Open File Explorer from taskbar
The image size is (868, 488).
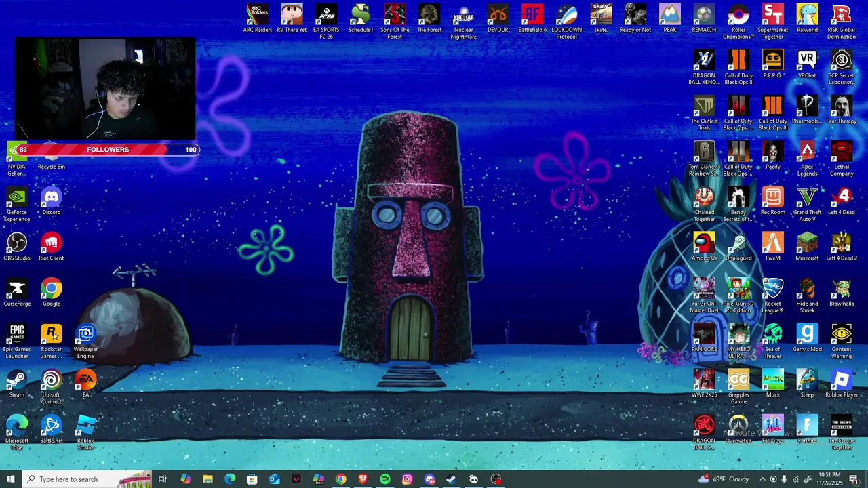pyautogui.click(x=208, y=479)
